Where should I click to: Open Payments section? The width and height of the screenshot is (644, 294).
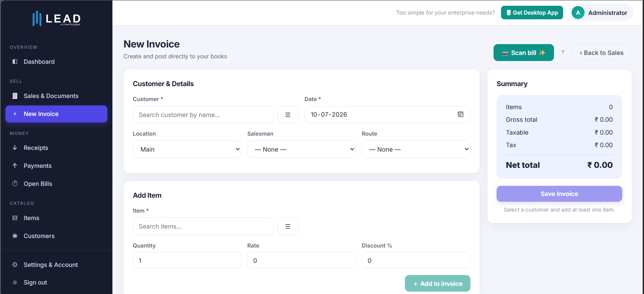pyautogui.click(x=56, y=166)
